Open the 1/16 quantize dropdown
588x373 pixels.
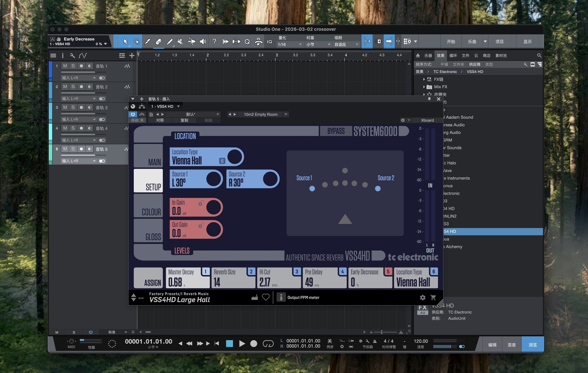[289, 44]
